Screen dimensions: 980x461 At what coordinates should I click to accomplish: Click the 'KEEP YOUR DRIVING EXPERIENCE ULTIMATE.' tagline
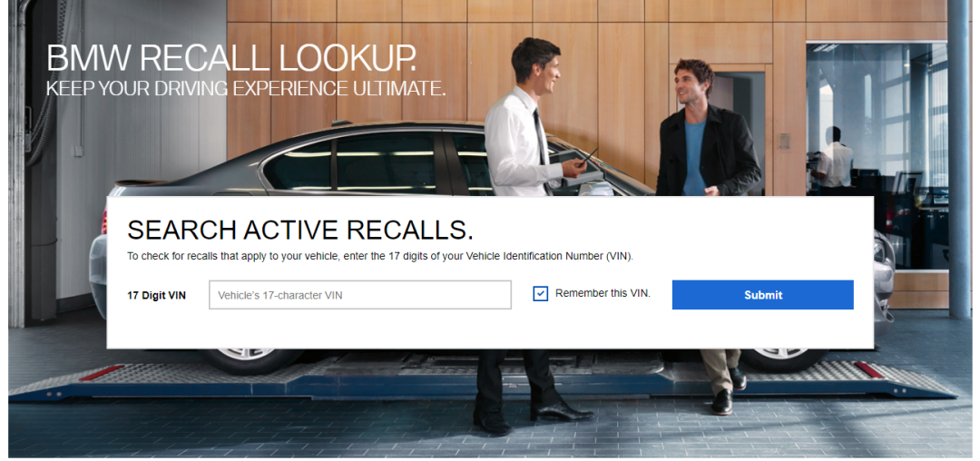click(246, 88)
